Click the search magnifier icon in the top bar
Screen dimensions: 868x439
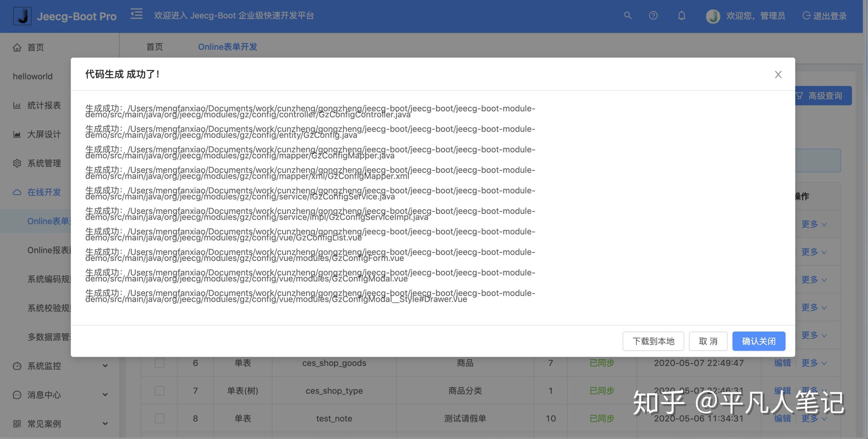[627, 15]
